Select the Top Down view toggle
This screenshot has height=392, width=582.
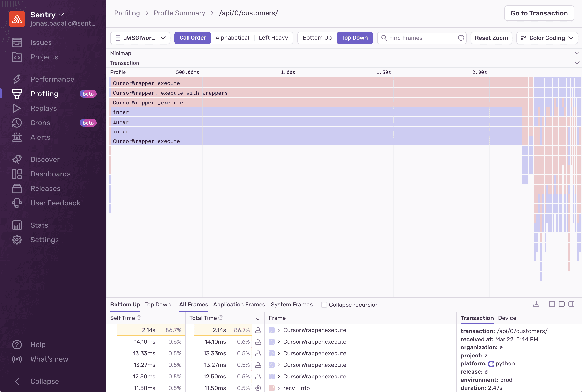pyautogui.click(x=355, y=37)
